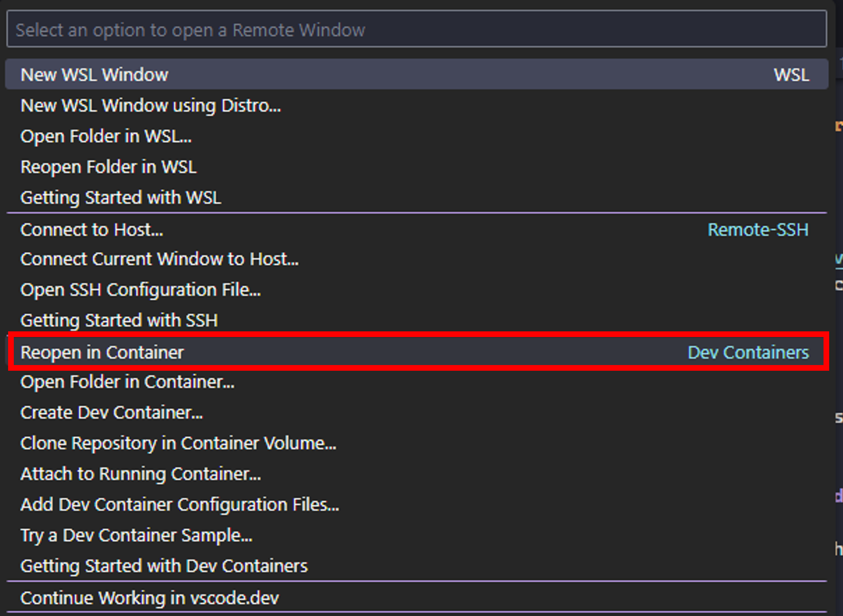The width and height of the screenshot is (843, 616).
Task: Choose Clone Repository in Container Volume...
Action: [417, 443]
